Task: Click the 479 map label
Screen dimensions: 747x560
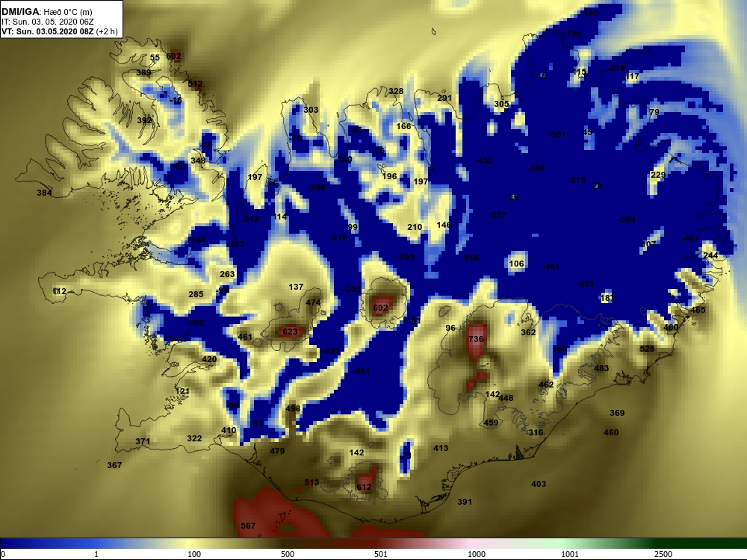Action: [x=277, y=450]
